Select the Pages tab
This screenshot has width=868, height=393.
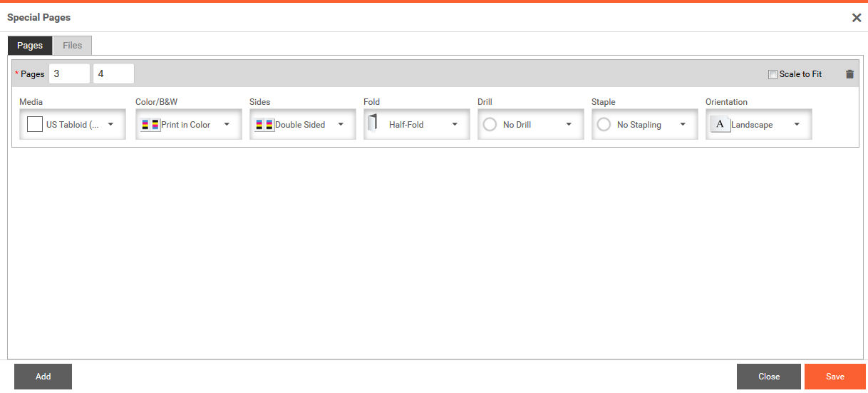pos(30,45)
